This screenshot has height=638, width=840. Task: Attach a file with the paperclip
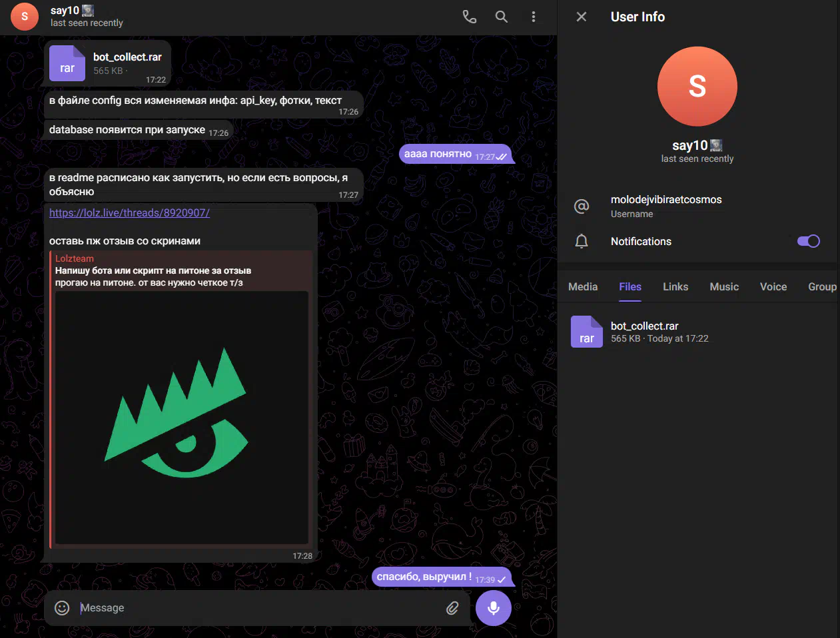click(x=452, y=607)
